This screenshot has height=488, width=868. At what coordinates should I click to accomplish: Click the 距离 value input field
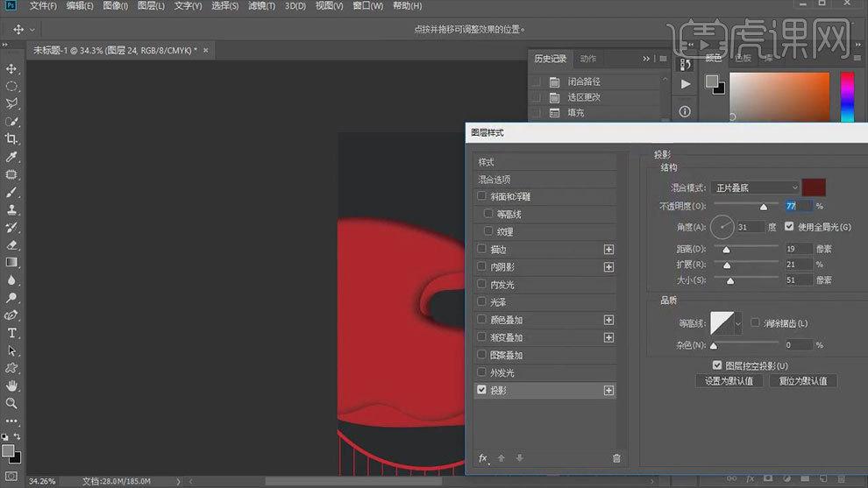point(798,249)
